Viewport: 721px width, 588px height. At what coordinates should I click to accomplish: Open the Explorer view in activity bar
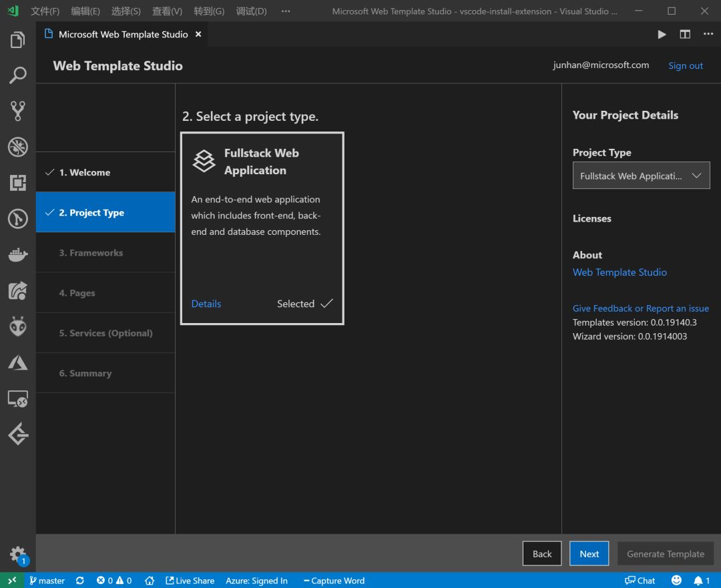[17, 39]
